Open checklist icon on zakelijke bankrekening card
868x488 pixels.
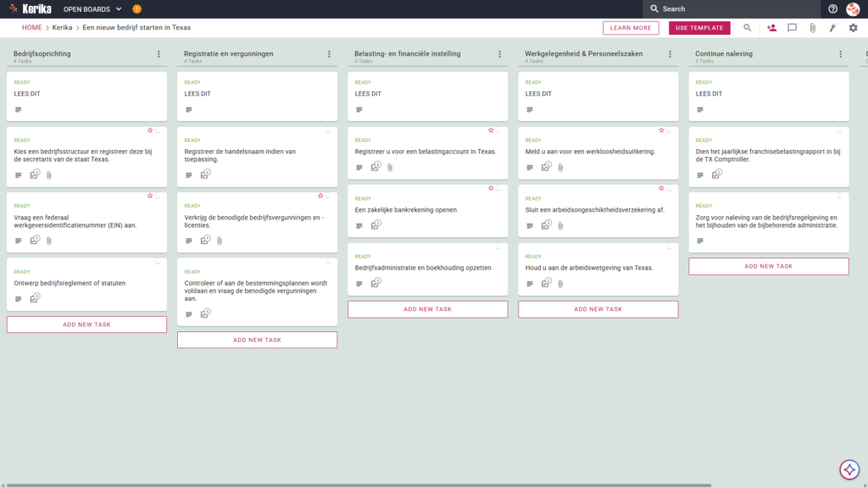pyautogui.click(x=376, y=225)
